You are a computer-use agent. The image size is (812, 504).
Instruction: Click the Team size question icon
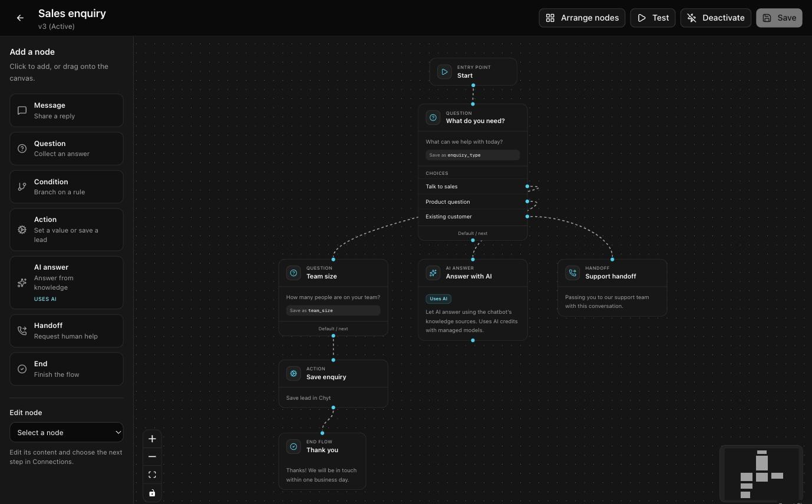[x=293, y=273]
